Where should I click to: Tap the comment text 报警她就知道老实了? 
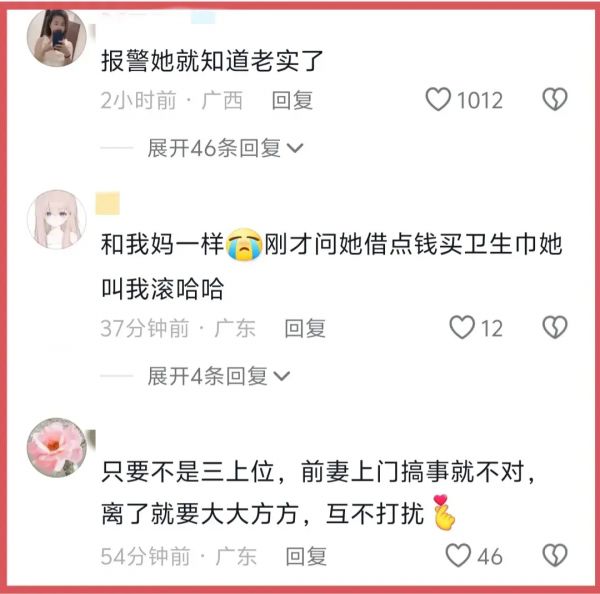(x=212, y=61)
